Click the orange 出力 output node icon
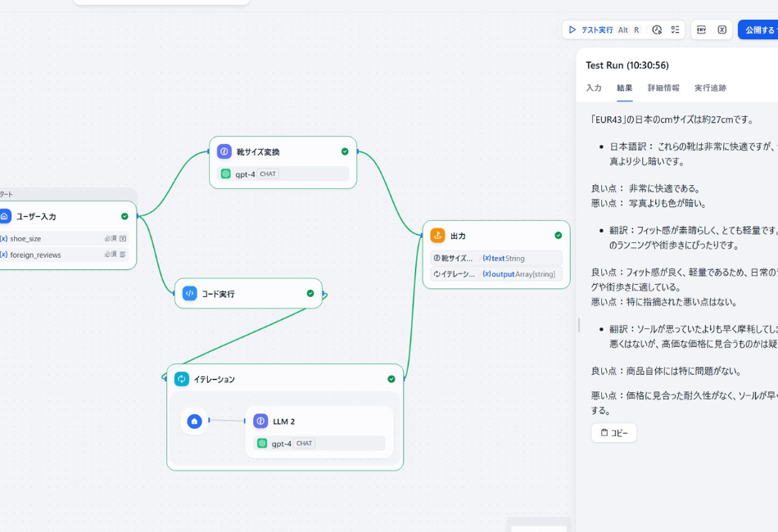The height and width of the screenshot is (532, 778). click(437, 235)
